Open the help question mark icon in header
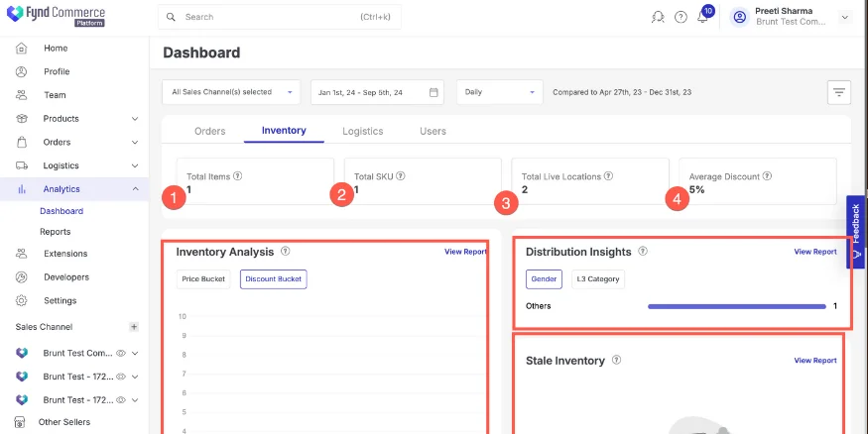The width and height of the screenshot is (868, 434). click(x=681, y=17)
